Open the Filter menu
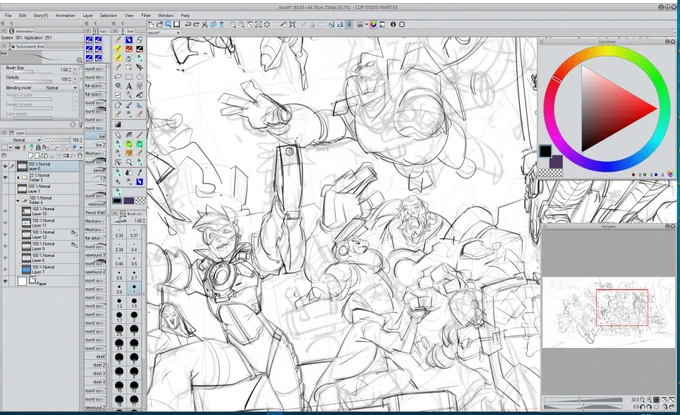Screen dimensions: 680x415 [146, 15]
